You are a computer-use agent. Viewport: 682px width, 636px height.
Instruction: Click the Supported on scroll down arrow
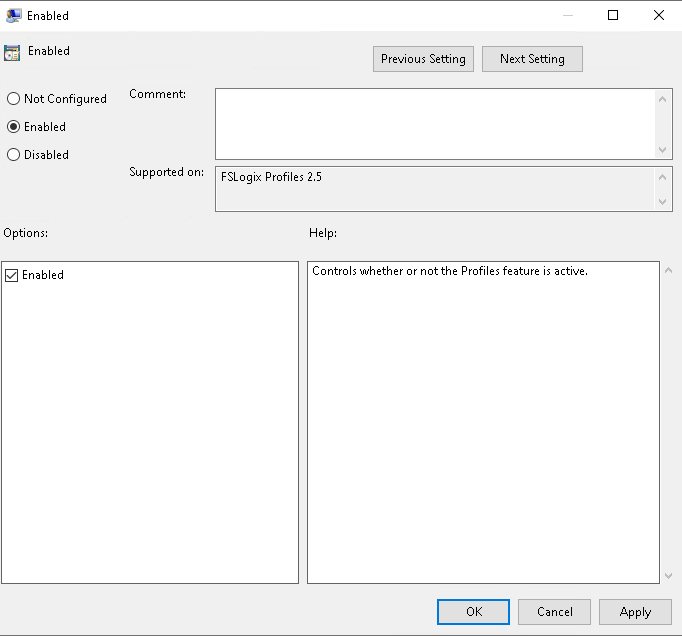(662, 202)
